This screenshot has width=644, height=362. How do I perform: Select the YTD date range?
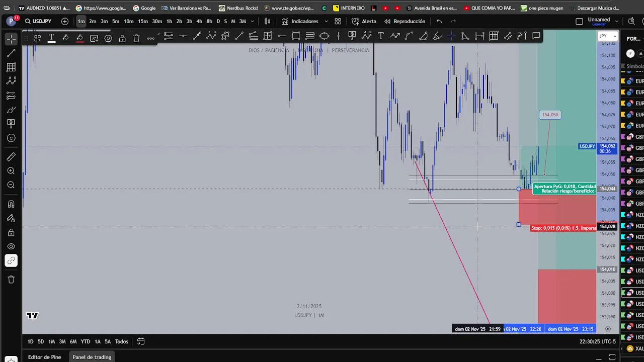[x=86, y=341]
